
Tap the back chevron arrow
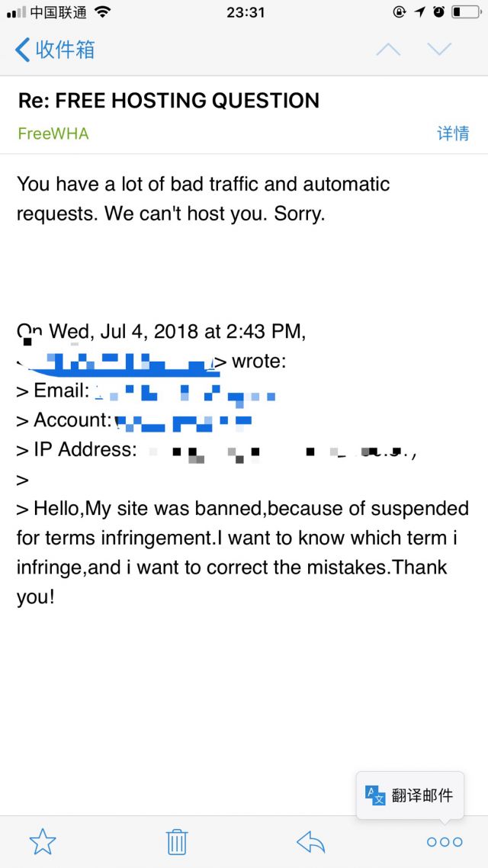[x=22, y=50]
